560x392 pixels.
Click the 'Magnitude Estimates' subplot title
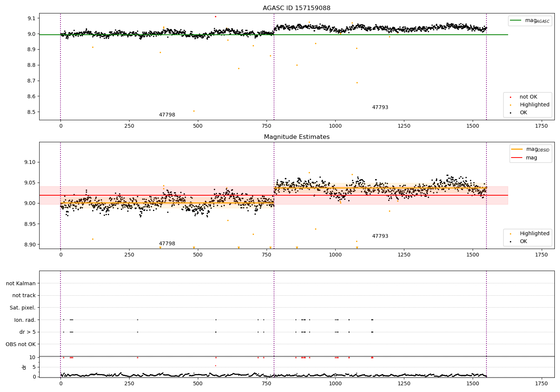point(296,137)
